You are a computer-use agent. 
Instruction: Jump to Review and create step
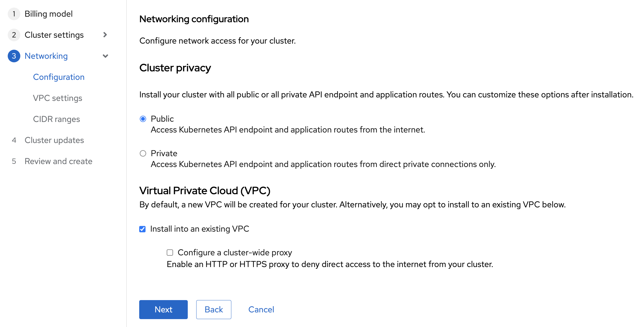point(58,161)
